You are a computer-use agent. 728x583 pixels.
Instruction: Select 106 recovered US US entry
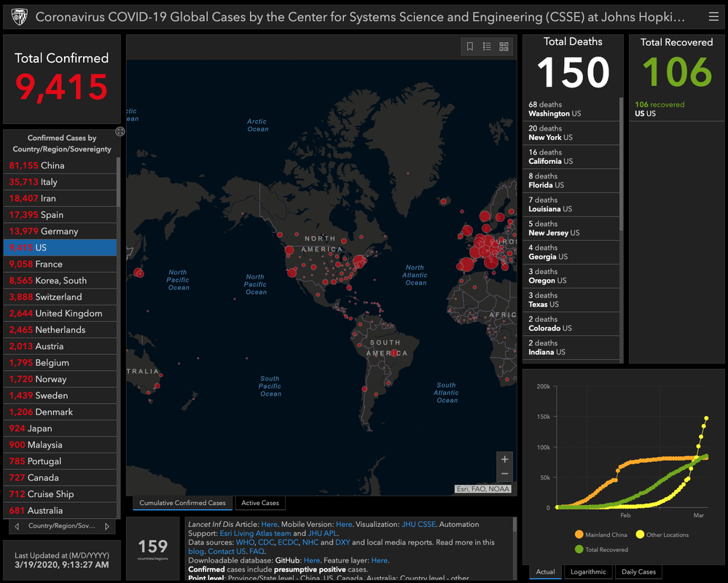(x=676, y=109)
